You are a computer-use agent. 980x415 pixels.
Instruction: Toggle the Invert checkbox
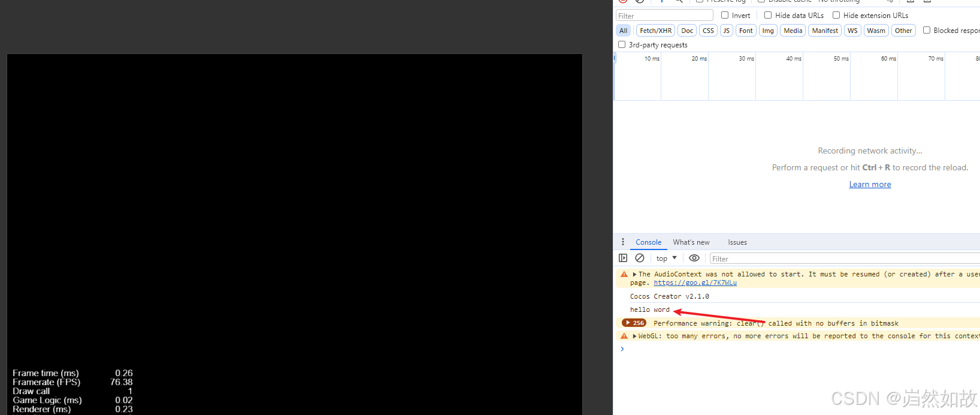(725, 15)
